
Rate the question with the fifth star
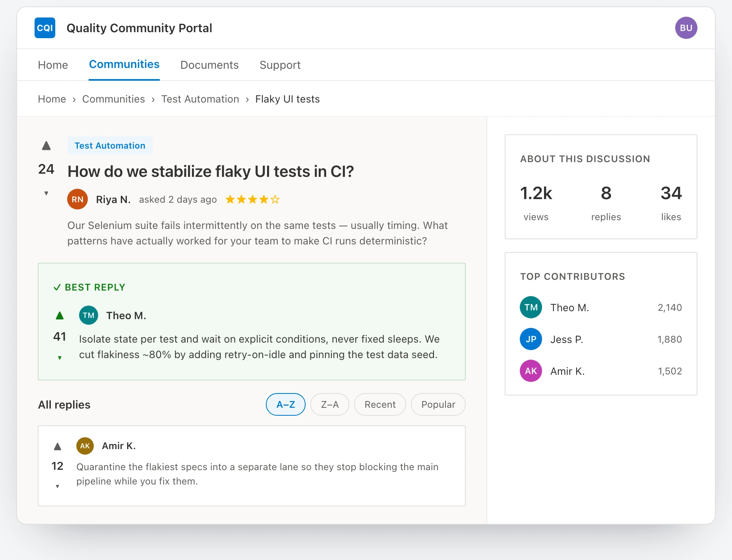click(x=275, y=200)
